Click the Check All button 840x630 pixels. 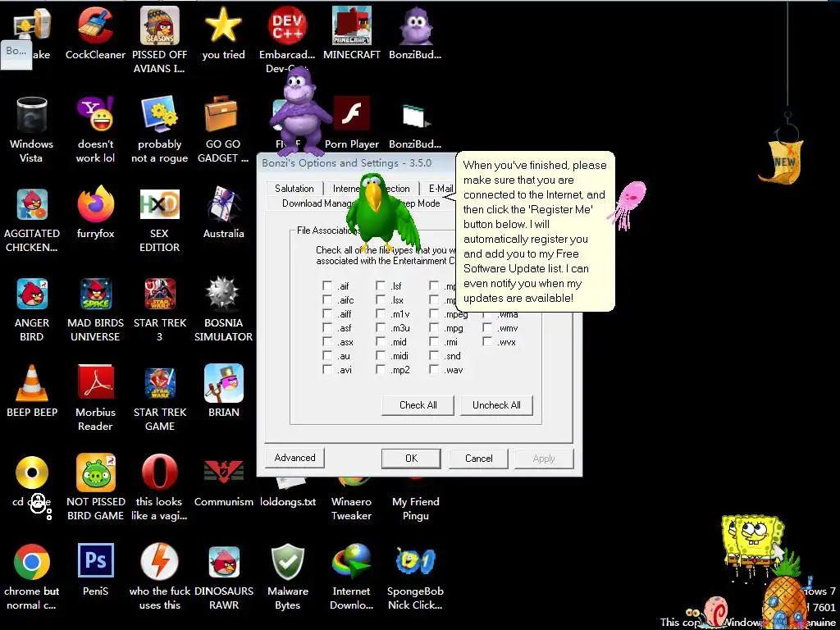pos(418,405)
